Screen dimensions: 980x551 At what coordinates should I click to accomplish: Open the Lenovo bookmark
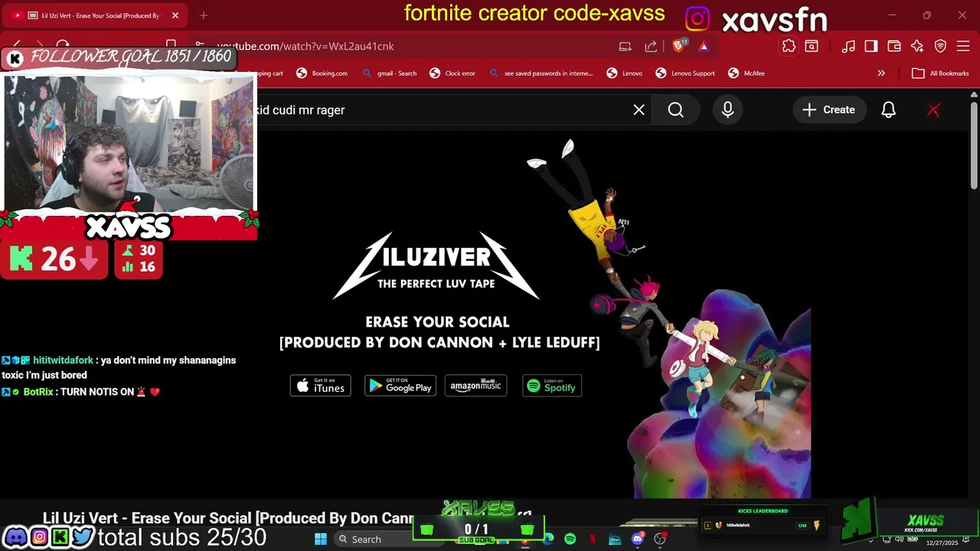[x=625, y=73]
